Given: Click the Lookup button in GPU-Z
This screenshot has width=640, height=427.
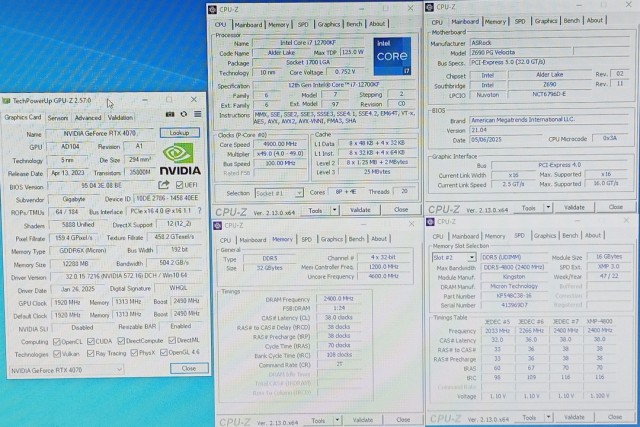Looking at the screenshot, I should point(180,133).
